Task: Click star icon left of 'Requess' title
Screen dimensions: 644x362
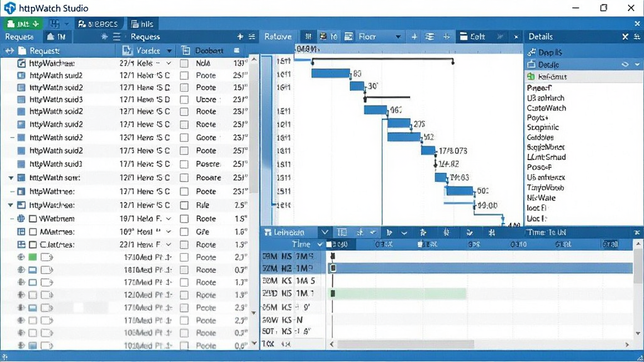Action: tap(104, 36)
